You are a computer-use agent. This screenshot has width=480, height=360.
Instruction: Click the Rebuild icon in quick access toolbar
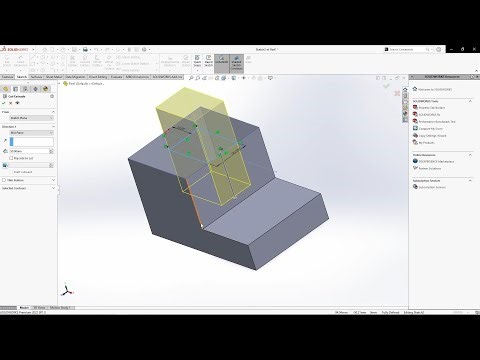[x=129, y=49]
